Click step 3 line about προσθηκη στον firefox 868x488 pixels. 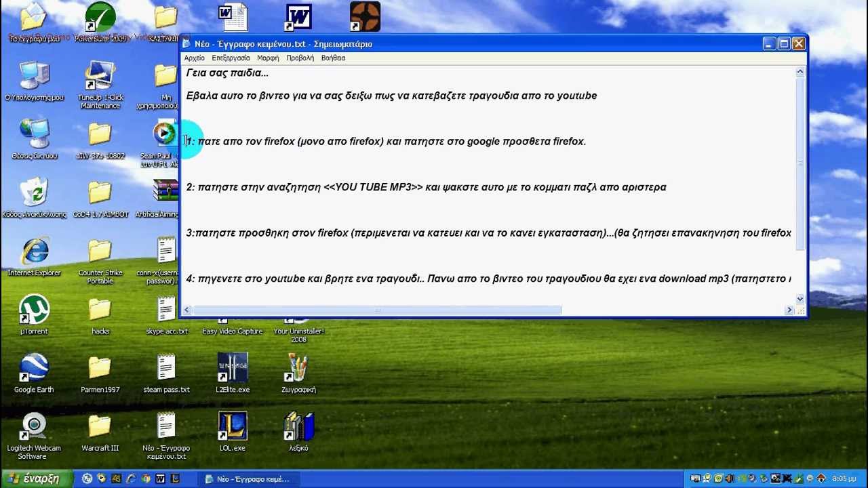488,233
